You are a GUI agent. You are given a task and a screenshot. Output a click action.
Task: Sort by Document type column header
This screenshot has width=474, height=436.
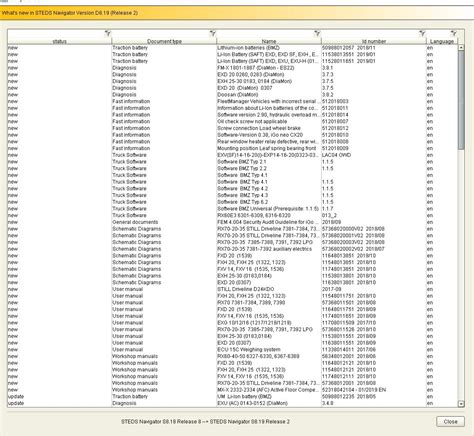[x=164, y=41]
